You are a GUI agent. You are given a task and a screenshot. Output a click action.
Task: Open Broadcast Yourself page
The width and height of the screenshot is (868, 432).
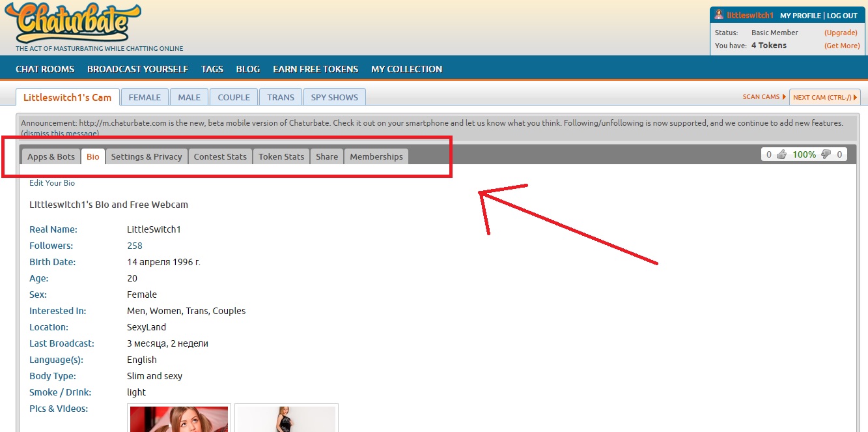137,69
